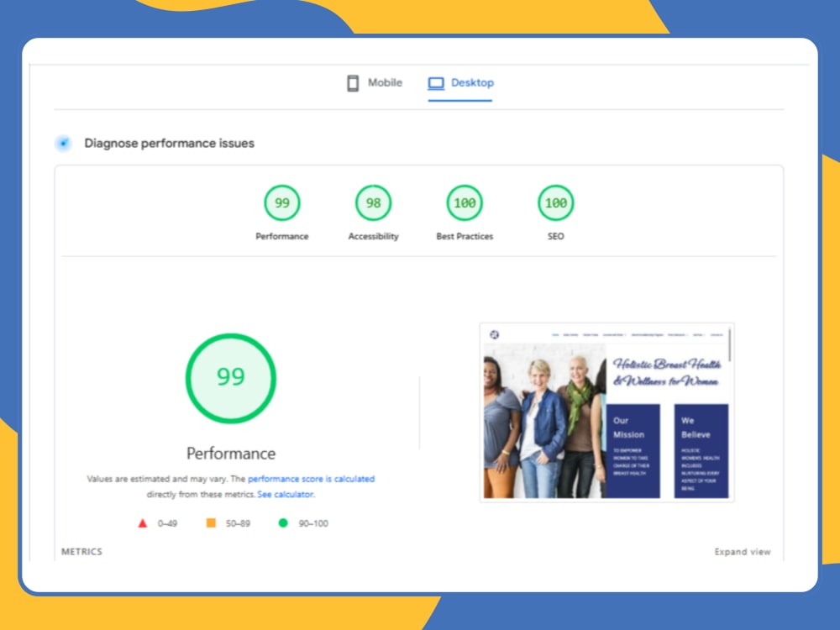Screen dimensions: 840x630
Task: Click the desktop monitor icon
Action: click(x=435, y=83)
